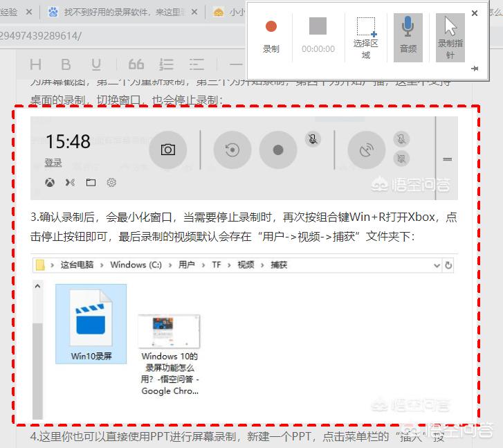Expand the chevron after Windows (C:)
Image resolution: width=503 pixels, height=448 pixels.
point(170,265)
